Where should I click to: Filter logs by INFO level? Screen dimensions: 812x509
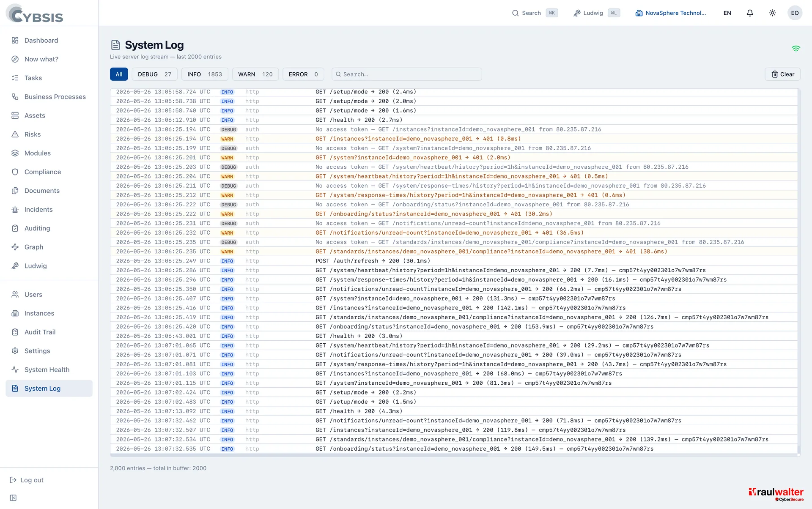[205, 74]
